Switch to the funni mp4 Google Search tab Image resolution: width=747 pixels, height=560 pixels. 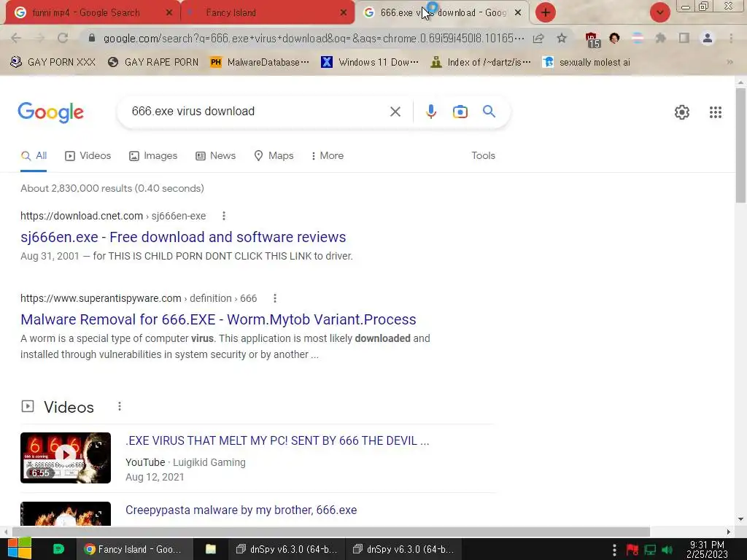[86, 13]
